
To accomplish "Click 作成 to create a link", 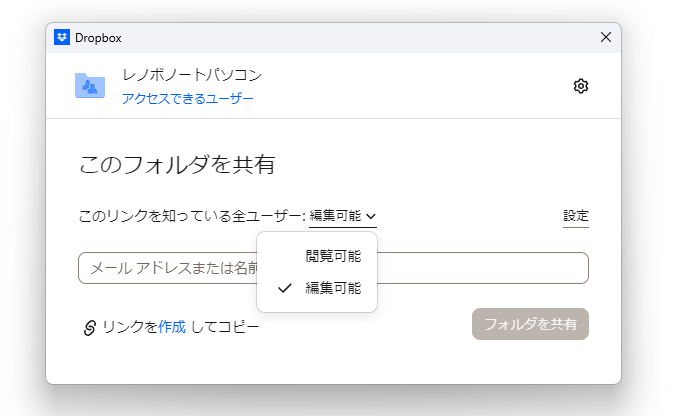I will pyautogui.click(x=172, y=326).
